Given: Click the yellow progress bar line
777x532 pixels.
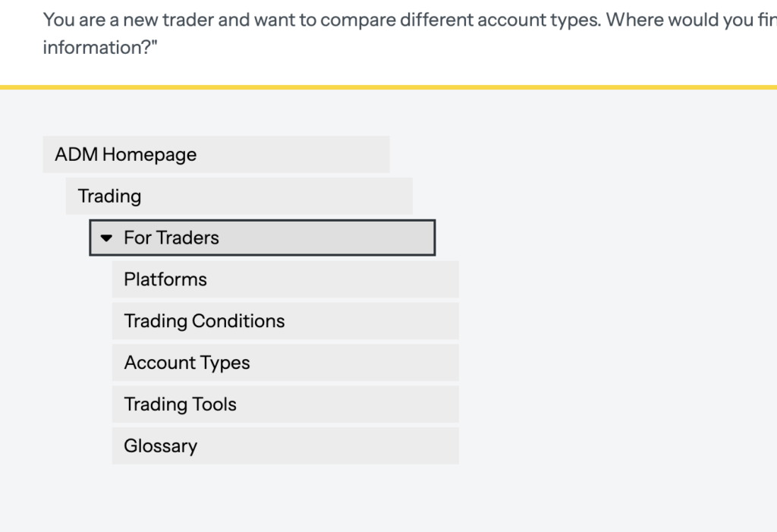Looking at the screenshot, I should click(388, 87).
